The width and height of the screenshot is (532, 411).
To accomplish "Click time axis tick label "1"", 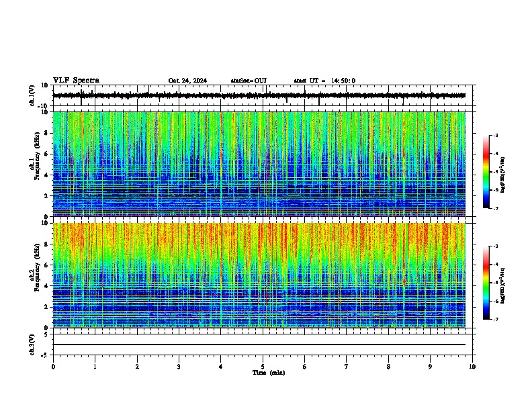I will coord(95,367).
